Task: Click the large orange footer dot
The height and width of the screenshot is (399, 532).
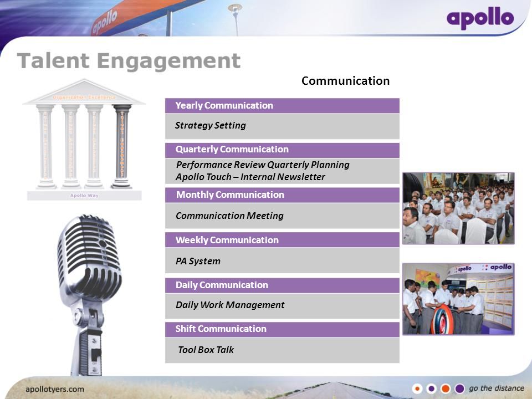Action: [445, 388]
